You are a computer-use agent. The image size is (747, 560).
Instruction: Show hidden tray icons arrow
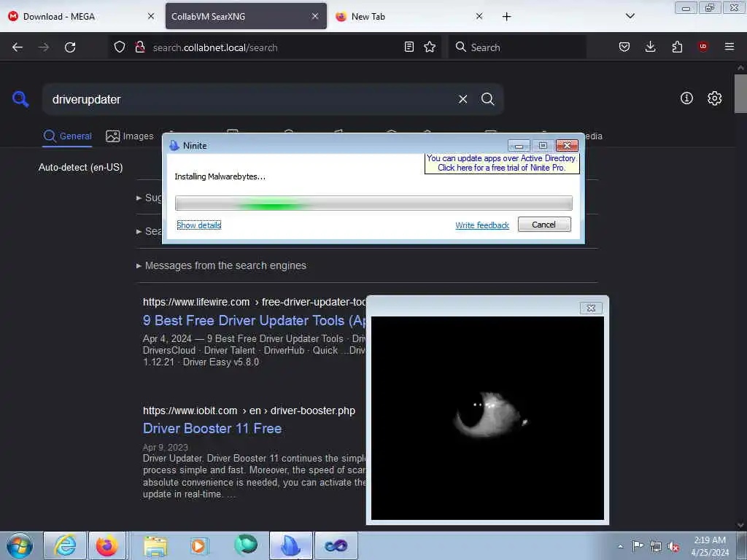[x=620, y=547]
